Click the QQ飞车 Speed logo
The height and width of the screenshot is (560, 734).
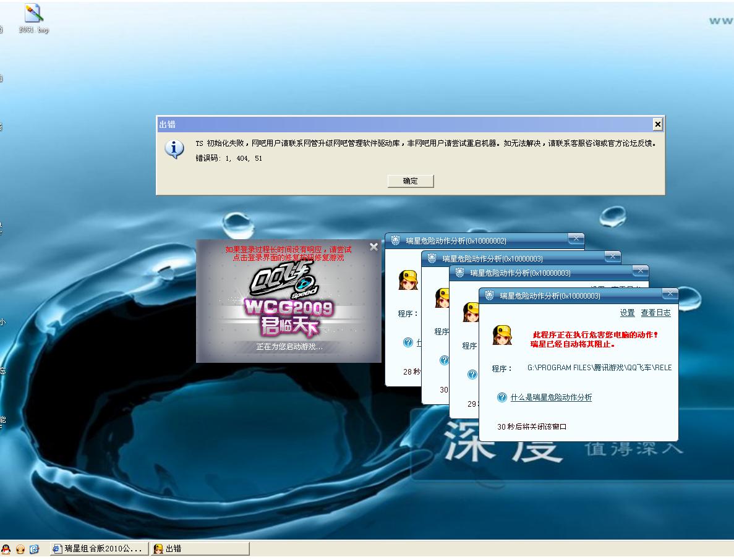pos(284,281)
